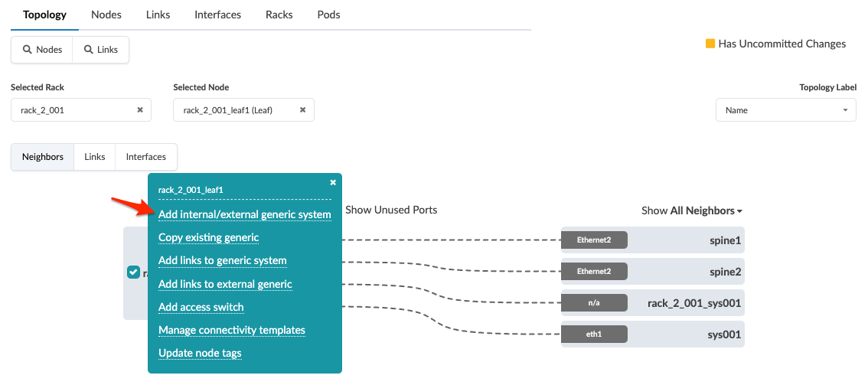Viewport: 868px width, 385px height.
Task: Select the sys001 eth1 port badge
Action: point(594,334)
